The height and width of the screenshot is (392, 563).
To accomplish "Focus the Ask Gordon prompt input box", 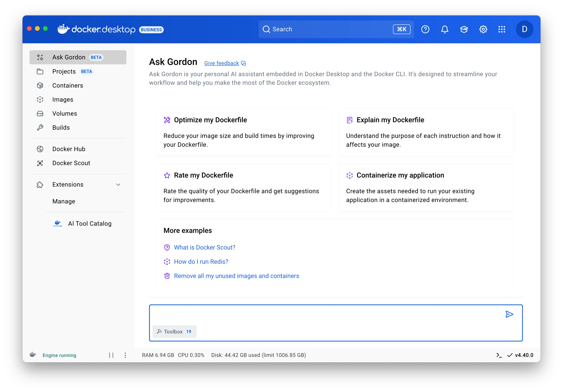I will point(324,315).
